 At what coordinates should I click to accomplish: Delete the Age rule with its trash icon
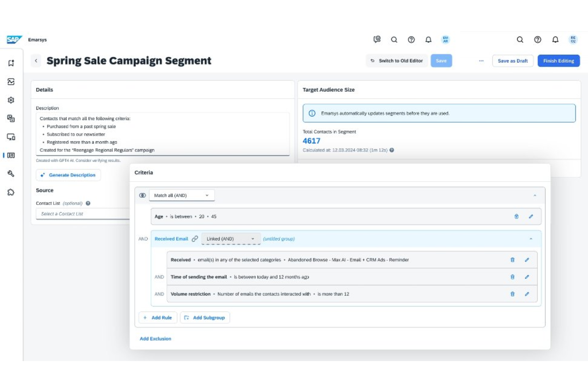[516, 216]
